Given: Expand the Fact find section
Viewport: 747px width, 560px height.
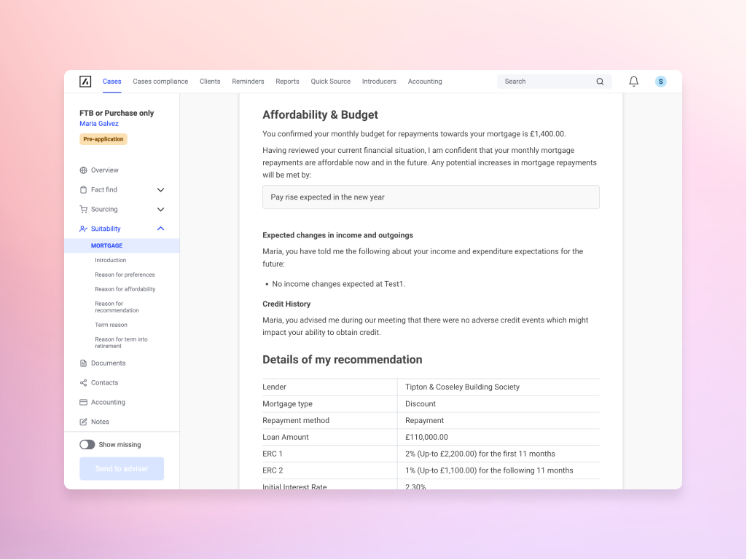Looking at the screenshot, I should [x=160, y=190].
